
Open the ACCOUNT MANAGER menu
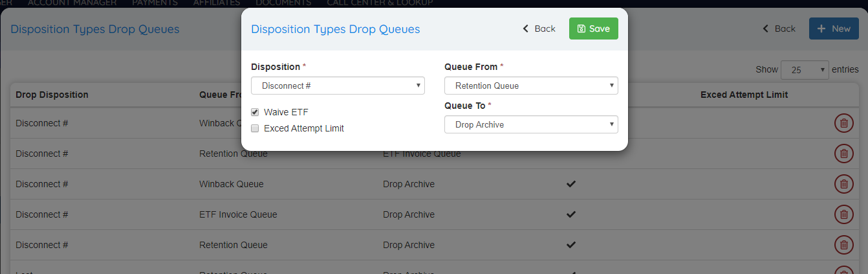(72, 3)
